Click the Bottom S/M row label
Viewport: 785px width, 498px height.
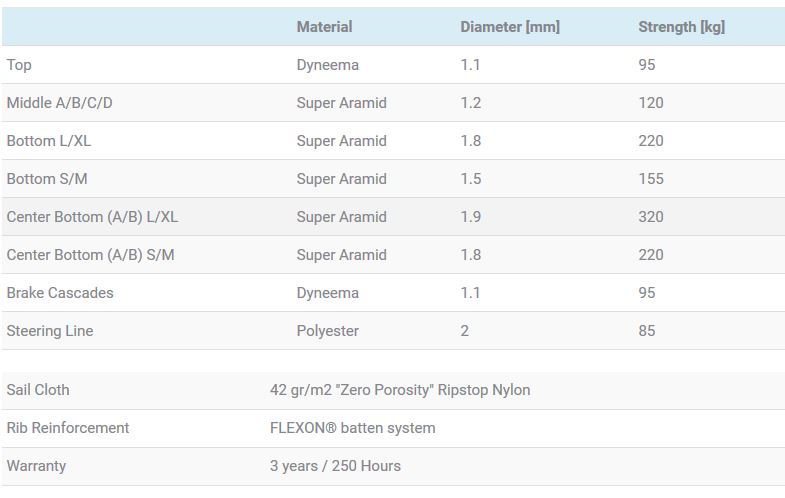47,179
